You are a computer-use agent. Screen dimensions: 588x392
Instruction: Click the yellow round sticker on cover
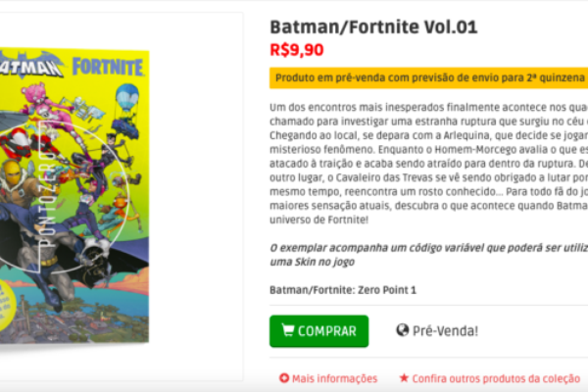point(6,305)
